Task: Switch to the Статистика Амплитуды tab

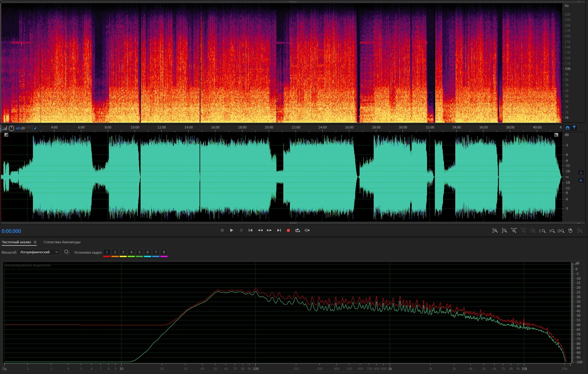Action: (x=62, y=242)
